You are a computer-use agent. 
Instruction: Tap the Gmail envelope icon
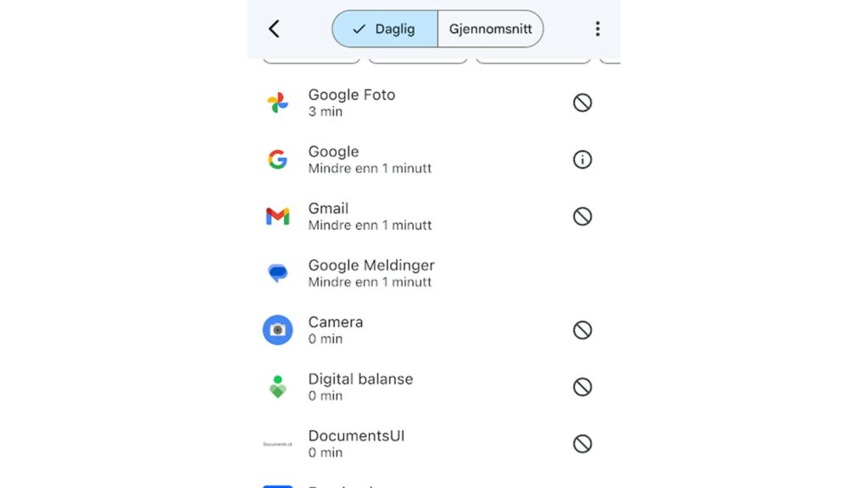(277, 216)
